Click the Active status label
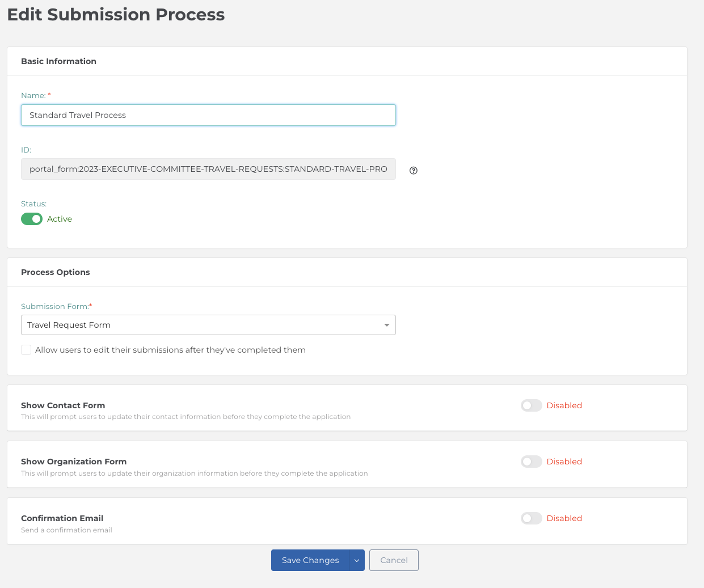Image resolution: width=704 pixels, height=588 pixels. [60, 219]
